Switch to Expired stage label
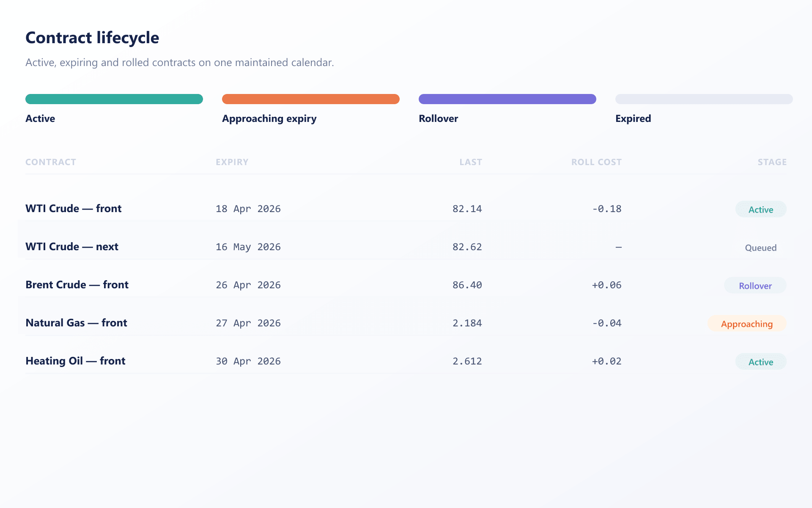 click(633, 119)
